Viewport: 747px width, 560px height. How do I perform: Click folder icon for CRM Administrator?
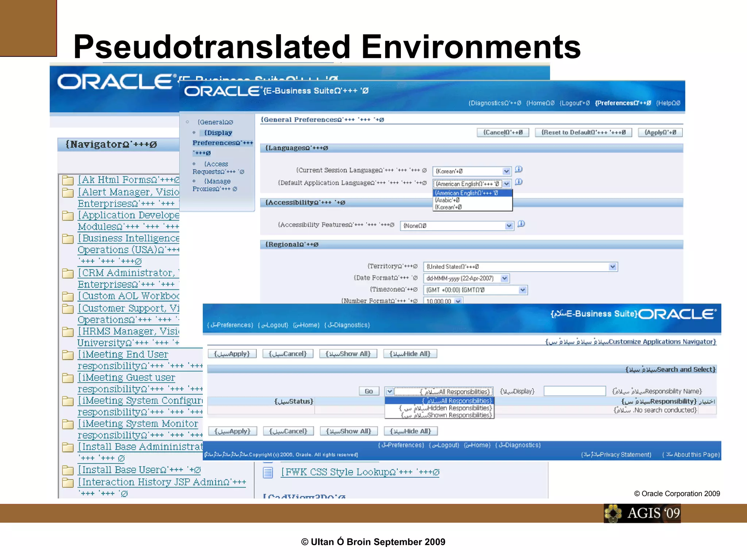point(67,273)
